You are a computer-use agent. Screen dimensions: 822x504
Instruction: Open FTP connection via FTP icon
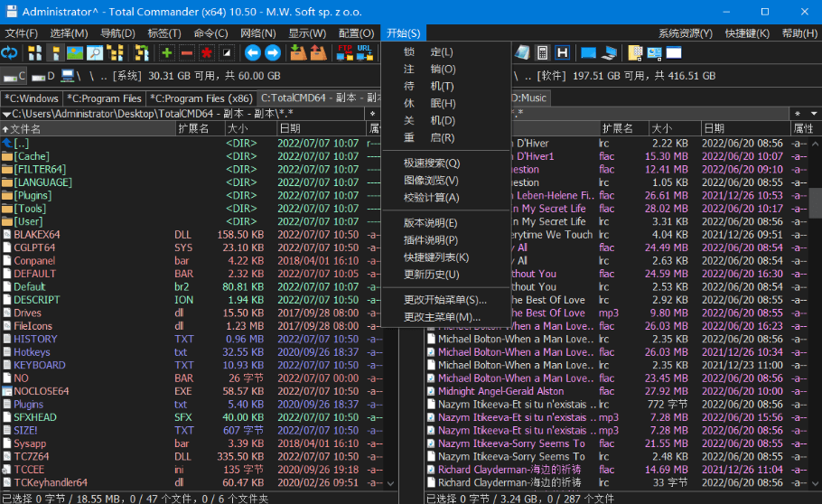tap(344, 53)
